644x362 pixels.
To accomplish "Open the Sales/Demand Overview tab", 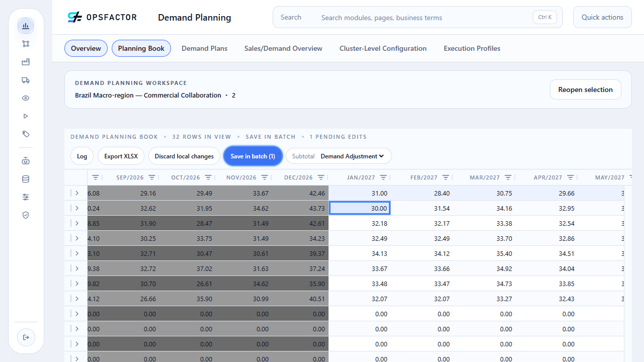I will pos(283,48).
